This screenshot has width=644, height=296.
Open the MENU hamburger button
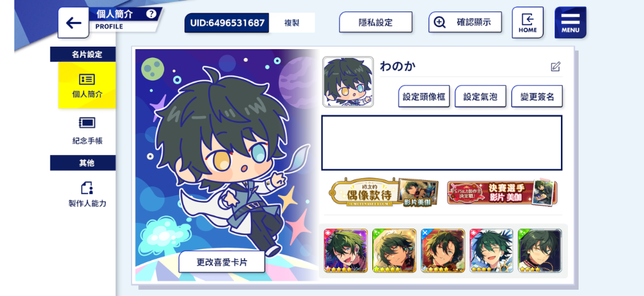point(570,23)
